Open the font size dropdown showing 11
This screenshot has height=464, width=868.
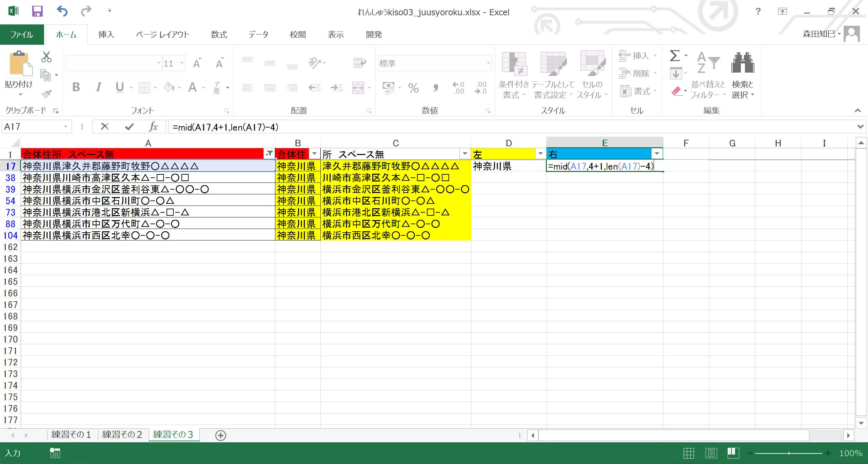(182, 63)
